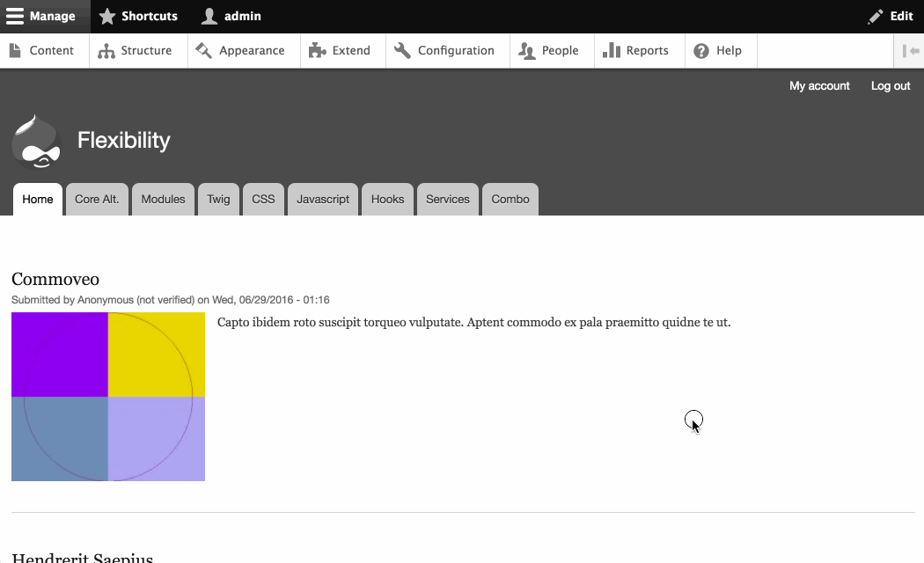Open the Structure admin menu
Screen dimensions: 924x563
click(x=138, y=51)
